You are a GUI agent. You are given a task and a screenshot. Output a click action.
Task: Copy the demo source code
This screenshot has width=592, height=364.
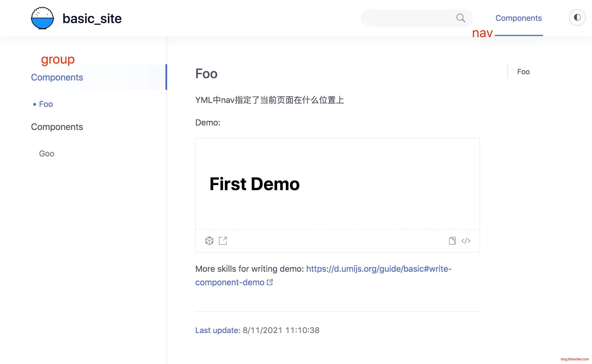pyautogui.click(x=452, y=241)
